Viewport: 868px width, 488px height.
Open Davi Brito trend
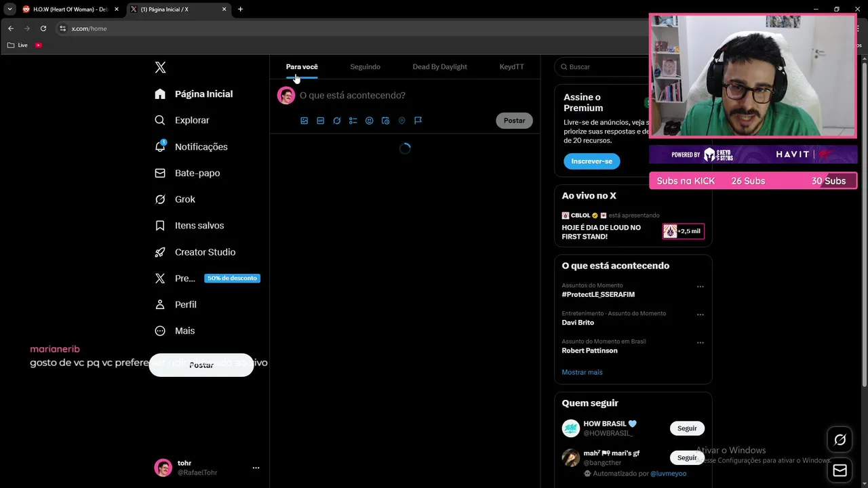click(578, 323)
